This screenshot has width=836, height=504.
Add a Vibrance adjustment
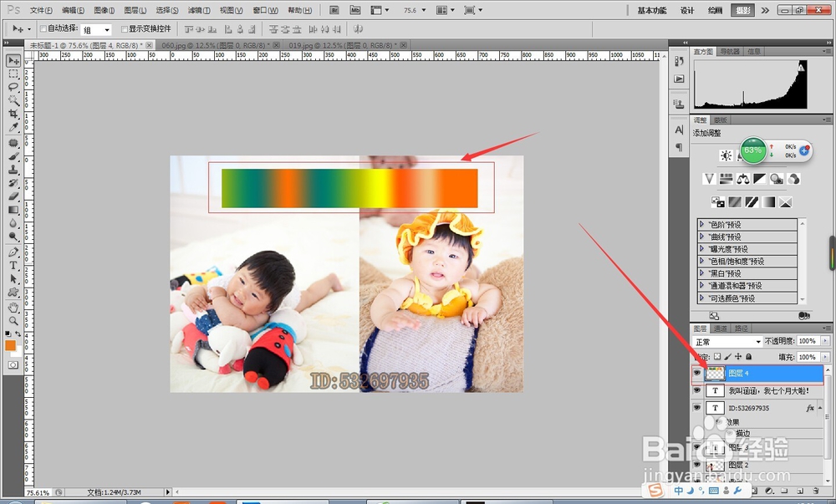pyautogui.click(x=709, y=179)
